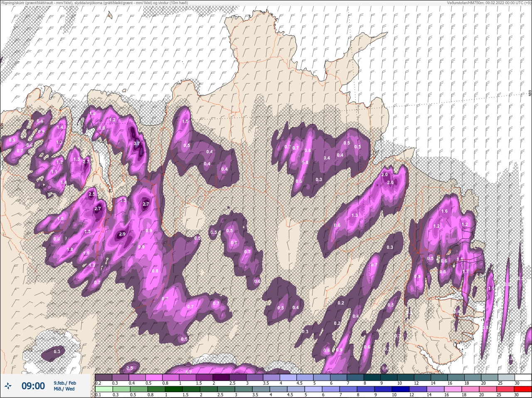Click the 3.7 precipitation value on map
Screen dimensions: 532x398
point(138,143)
